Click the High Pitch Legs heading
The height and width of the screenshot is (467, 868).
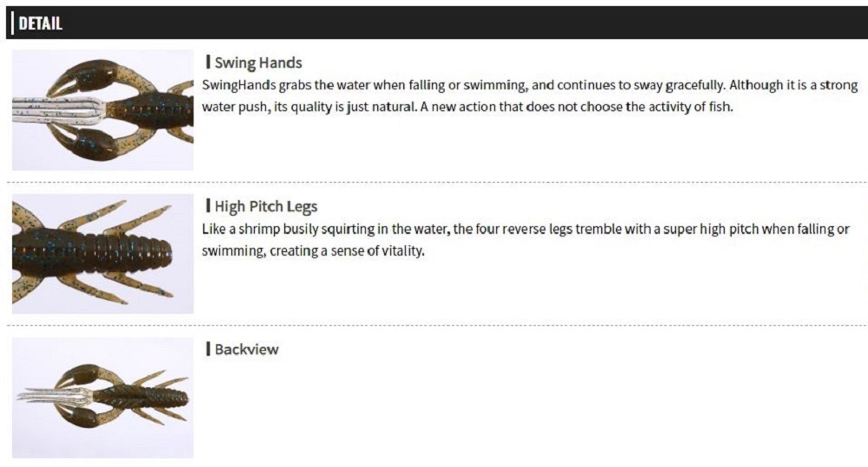(x=266, y=207)
